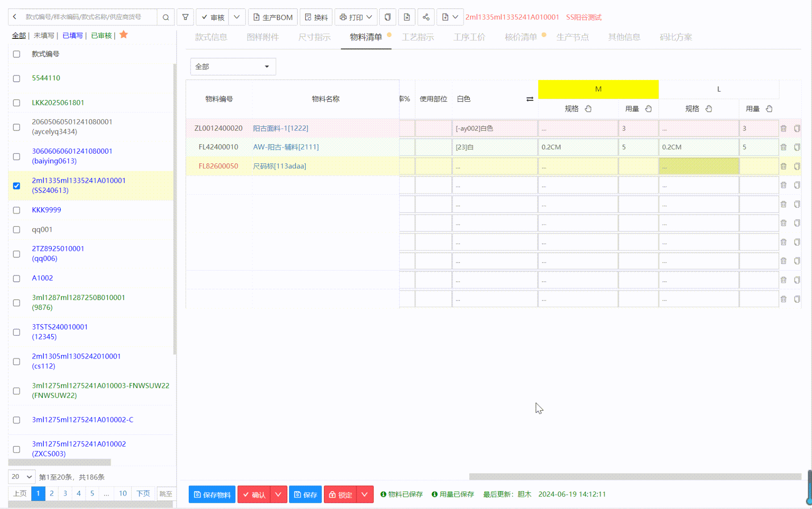This screenshot has width=812, height=509.
Task: Delete the ZL0012400020 material row
Action: [x=783, y=129]
